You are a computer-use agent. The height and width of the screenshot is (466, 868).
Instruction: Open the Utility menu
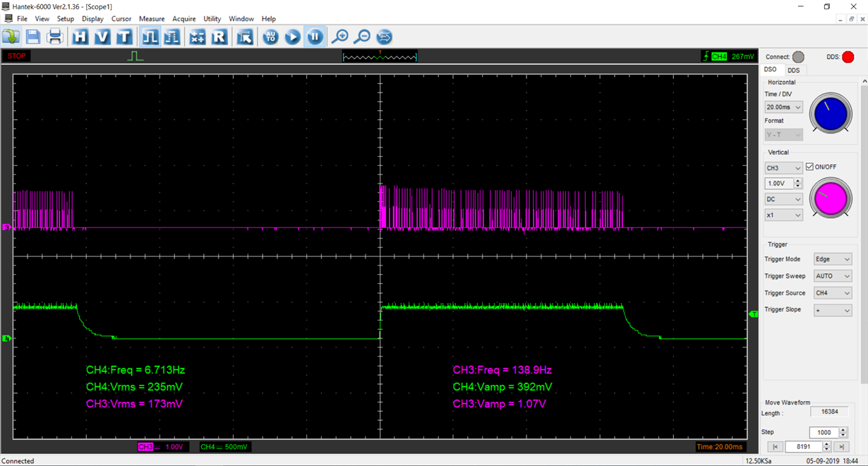tap(212, 19)
